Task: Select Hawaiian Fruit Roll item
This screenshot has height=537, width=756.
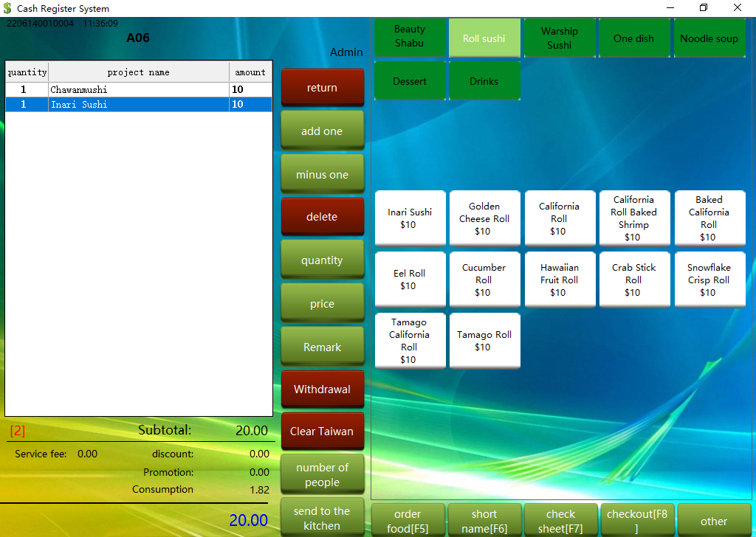Action: (559, 280)
